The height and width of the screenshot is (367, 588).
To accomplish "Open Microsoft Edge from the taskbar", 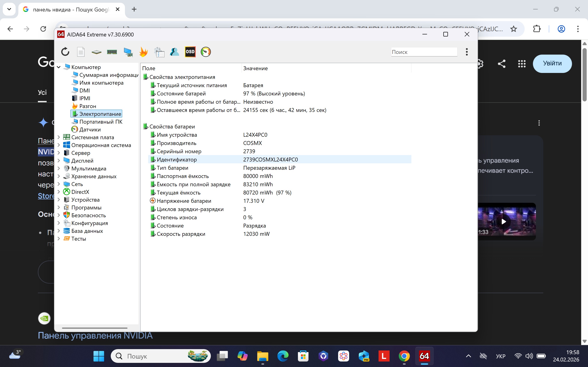I will tap(283, 356).
